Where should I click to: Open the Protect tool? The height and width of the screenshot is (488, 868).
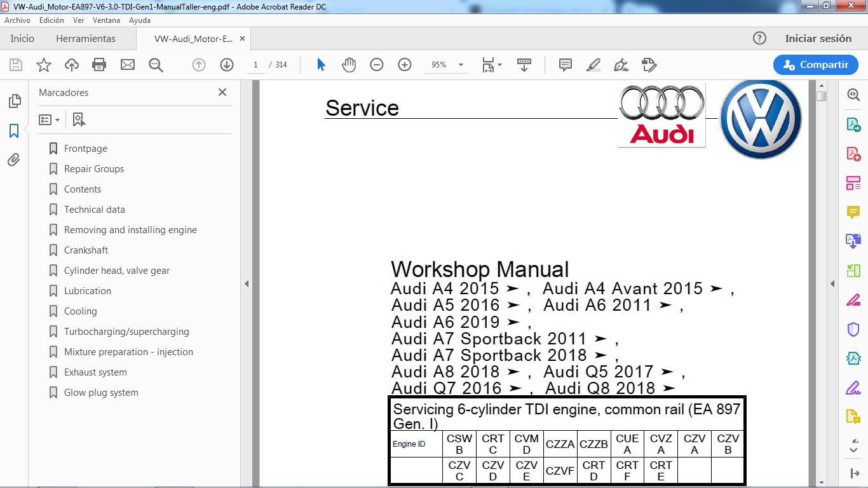point(853,329)
